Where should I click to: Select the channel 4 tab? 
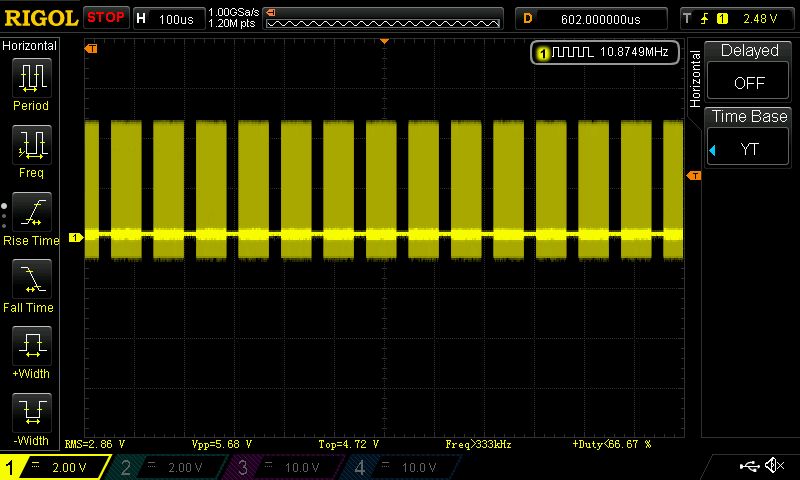403,467
